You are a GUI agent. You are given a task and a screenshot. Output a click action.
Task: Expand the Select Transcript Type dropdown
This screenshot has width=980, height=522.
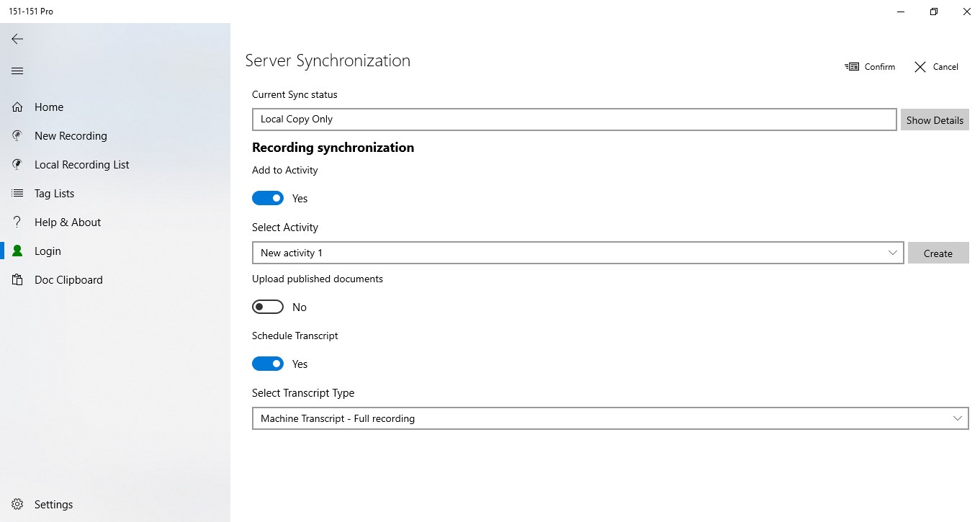(610, 418)
